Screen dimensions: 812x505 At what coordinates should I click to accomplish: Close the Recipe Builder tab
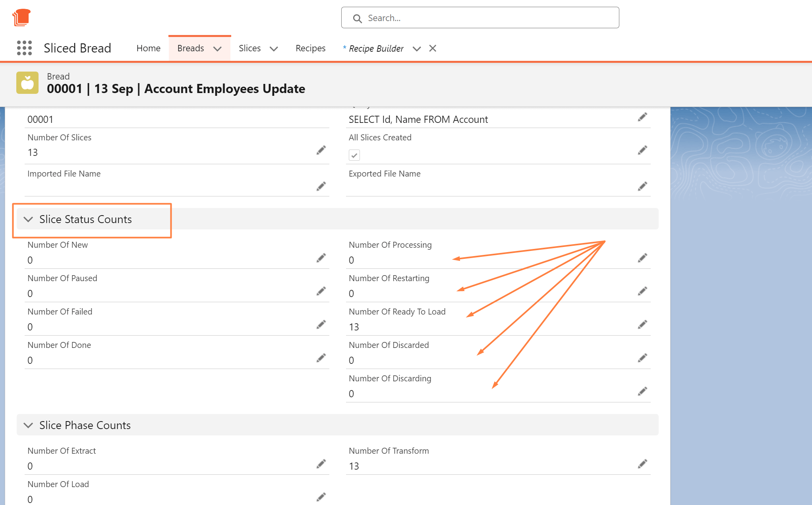point(433,48)
